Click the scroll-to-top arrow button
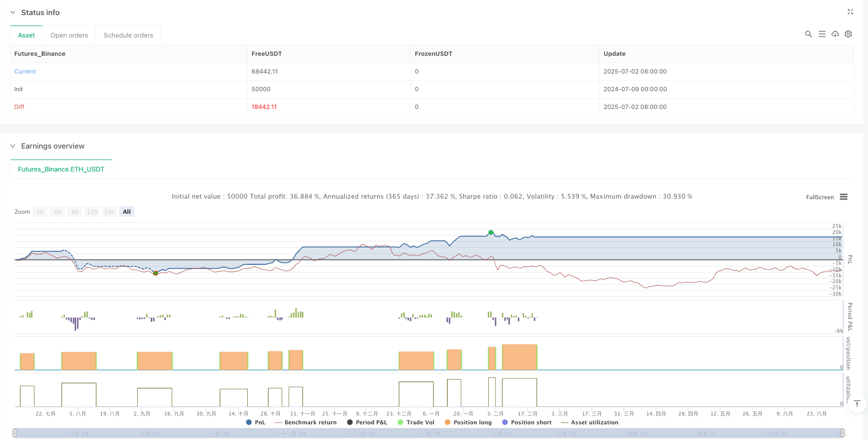Screen dimensions: 868x440 [x=857, y=404]
